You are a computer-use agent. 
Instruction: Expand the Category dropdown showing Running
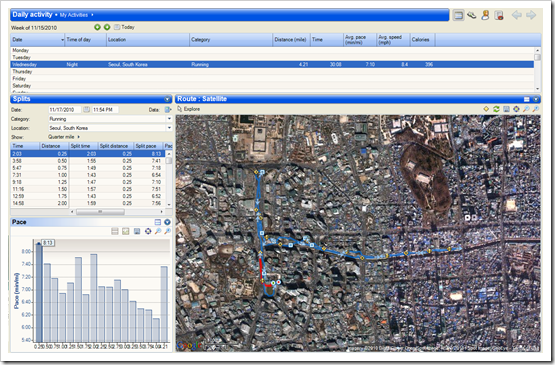click(x=169, y=119)
